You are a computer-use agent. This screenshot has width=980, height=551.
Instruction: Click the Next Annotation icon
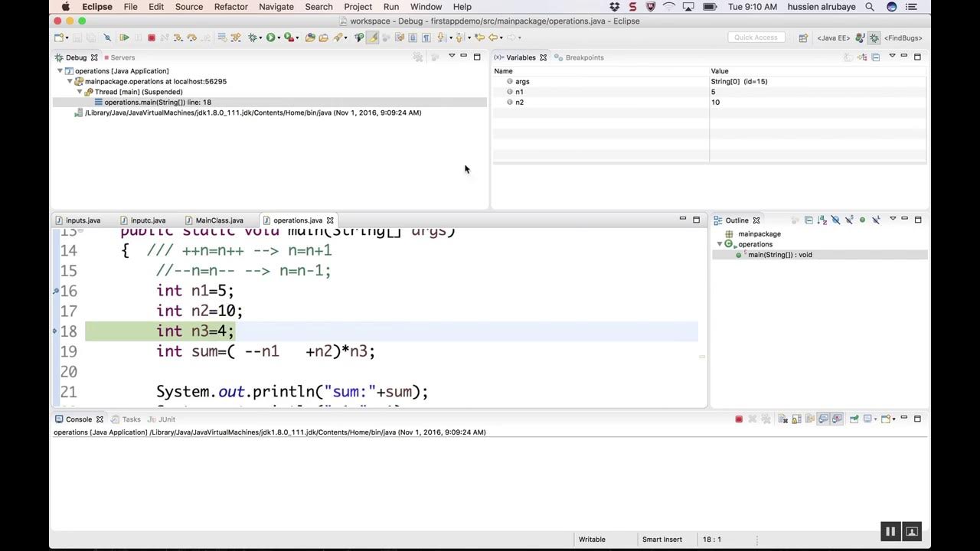point(440,37)
